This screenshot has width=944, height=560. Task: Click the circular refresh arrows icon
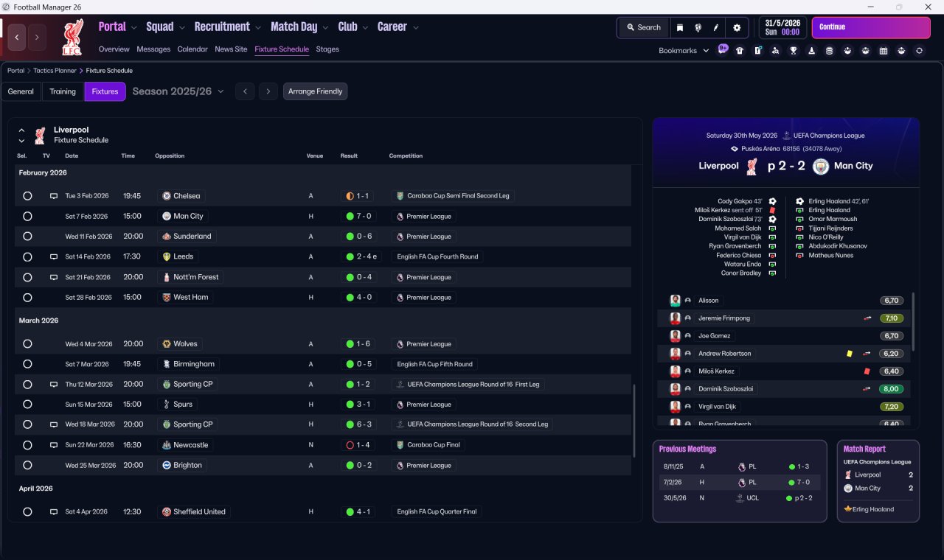[919, 51]
